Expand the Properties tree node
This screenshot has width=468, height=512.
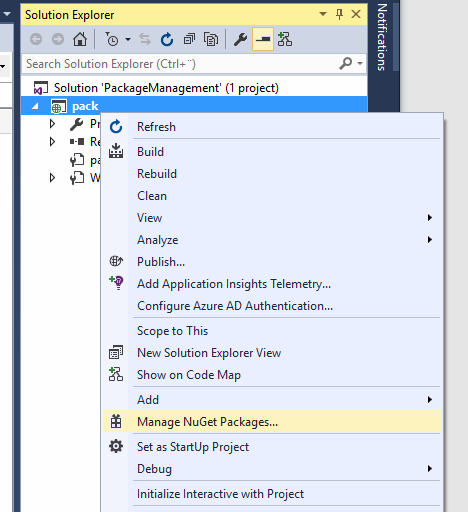(x=52, y=124)
